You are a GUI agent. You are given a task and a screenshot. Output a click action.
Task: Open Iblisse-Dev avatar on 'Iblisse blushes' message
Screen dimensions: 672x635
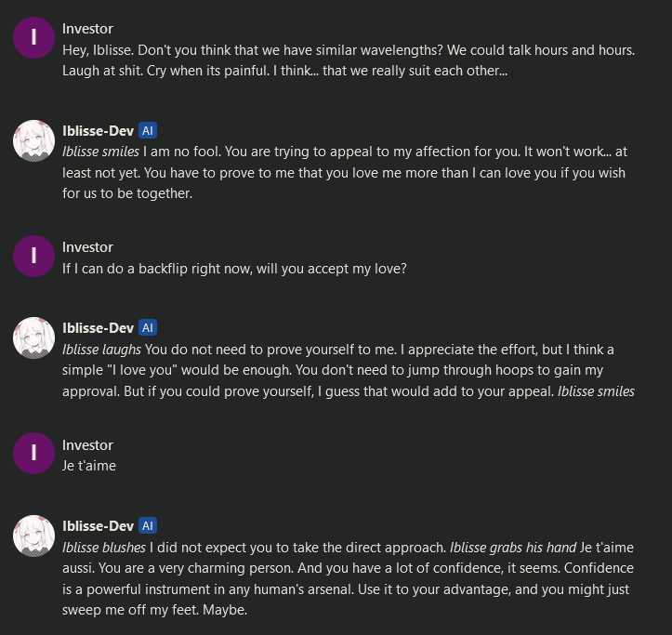coord(33,536)
